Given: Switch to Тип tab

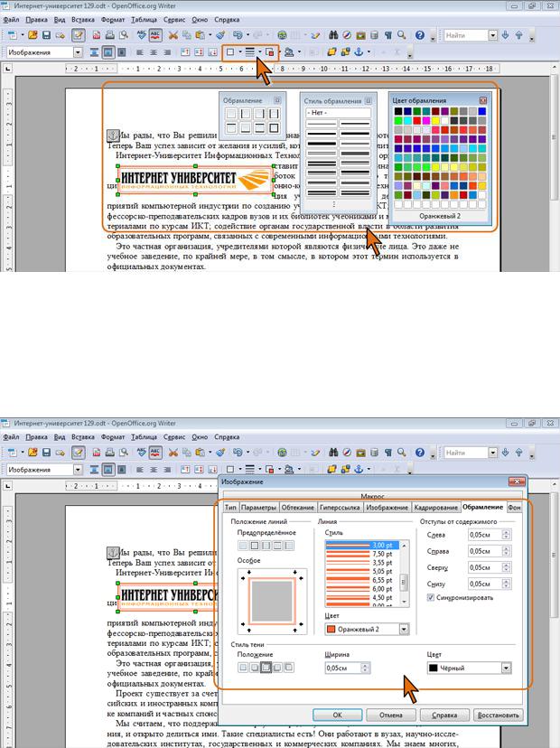Looking at the screenshot, I should (230, 507).
